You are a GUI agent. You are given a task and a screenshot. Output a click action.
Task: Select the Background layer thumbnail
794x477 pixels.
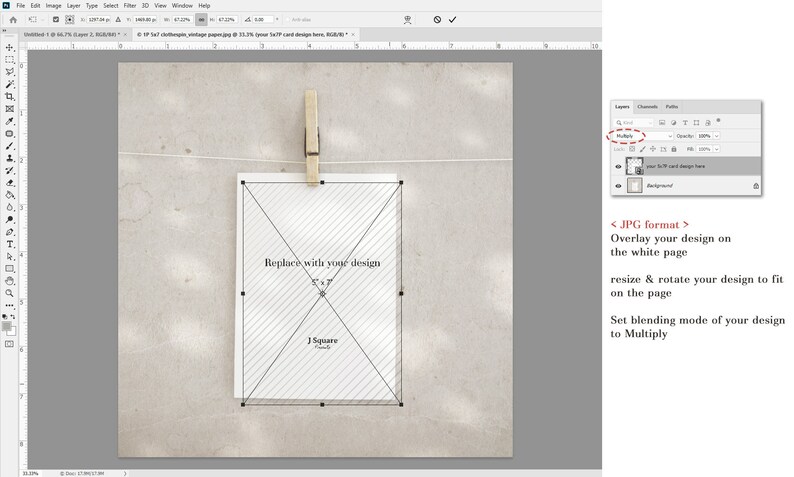634,186
